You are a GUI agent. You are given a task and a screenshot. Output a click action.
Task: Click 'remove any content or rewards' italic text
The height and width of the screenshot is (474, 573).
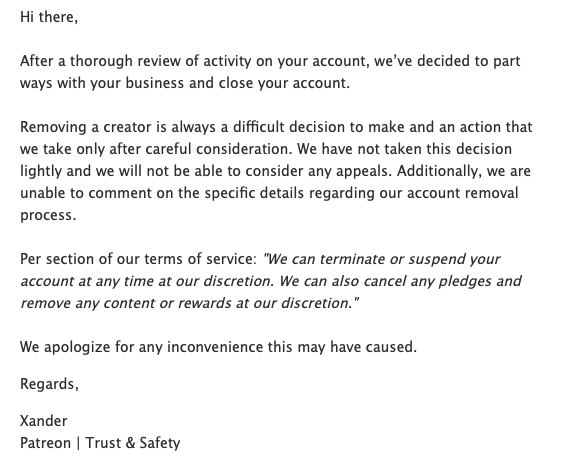coord(125,303)
